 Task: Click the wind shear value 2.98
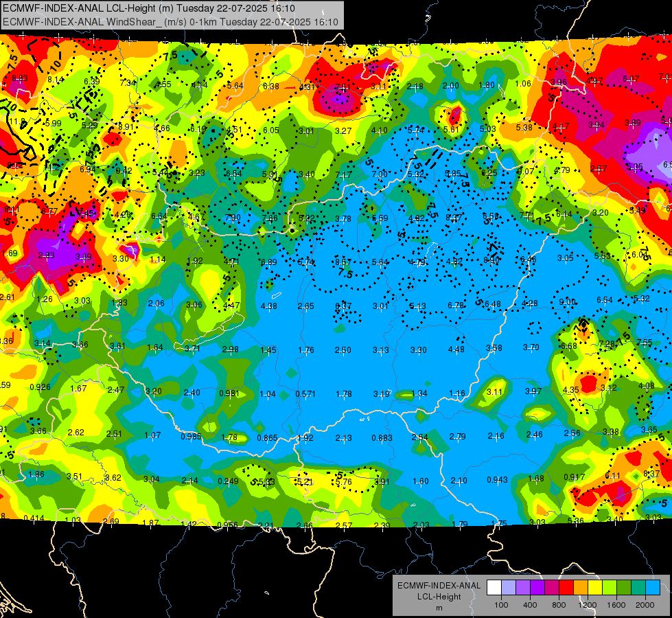pos(230,349)
